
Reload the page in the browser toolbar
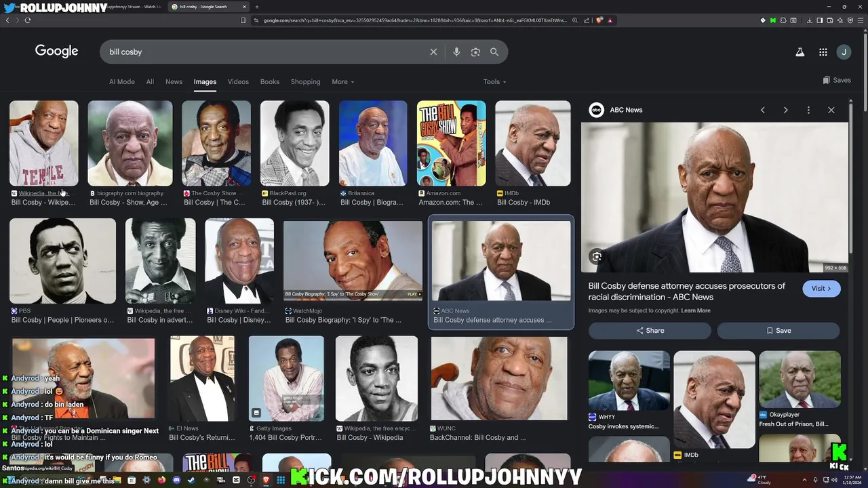(27, 20)
